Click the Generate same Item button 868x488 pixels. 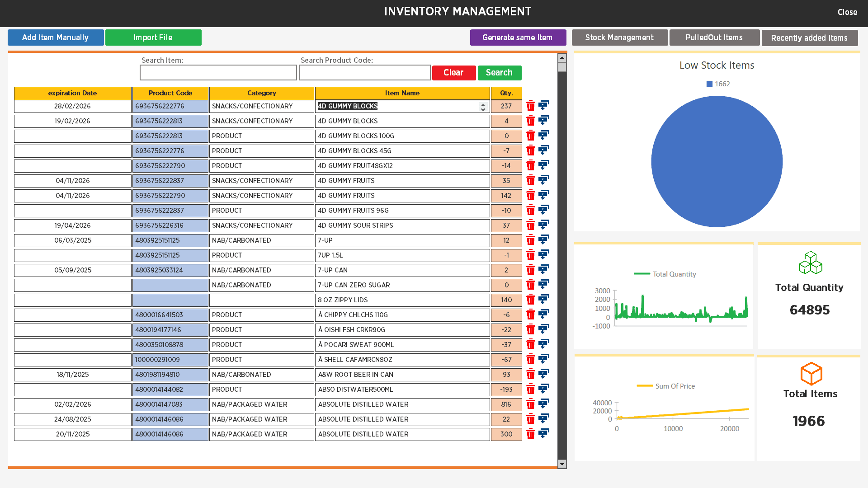coord(518,38)
